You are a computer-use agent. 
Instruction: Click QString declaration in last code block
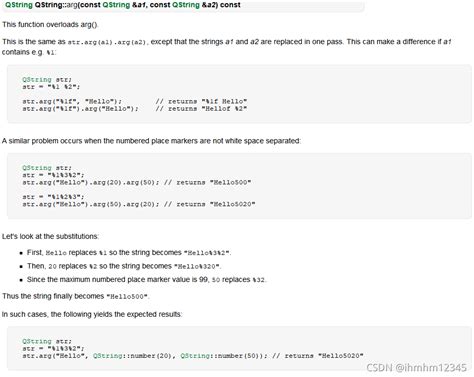(37, 341)
